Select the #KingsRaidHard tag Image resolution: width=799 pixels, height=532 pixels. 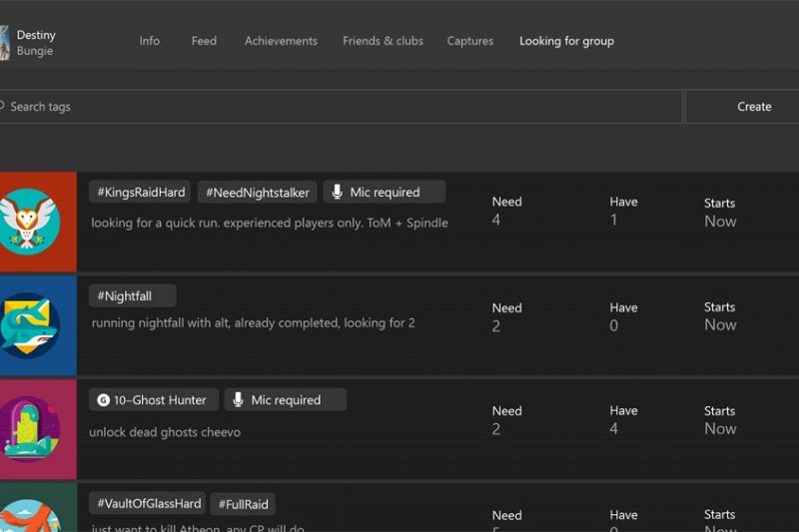tap(140, 192)
